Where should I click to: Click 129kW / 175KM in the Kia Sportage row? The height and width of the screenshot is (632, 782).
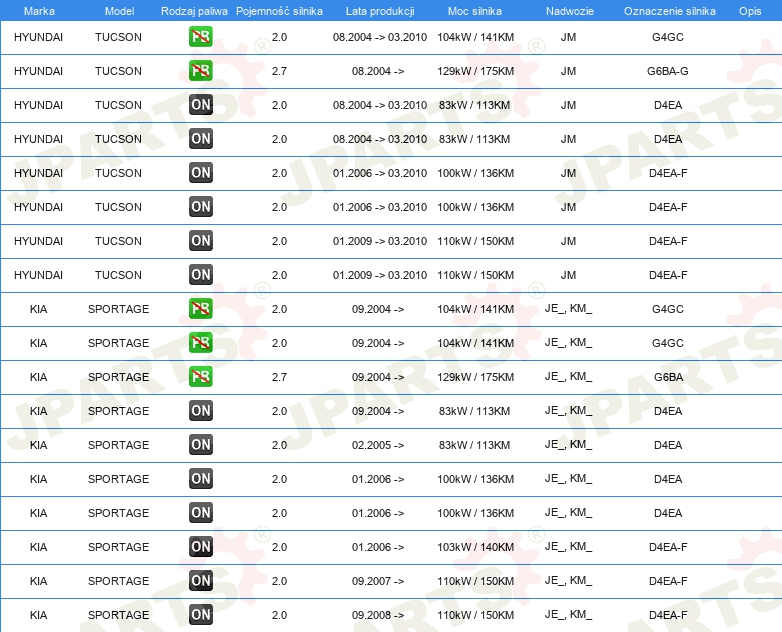click(475, 377)
